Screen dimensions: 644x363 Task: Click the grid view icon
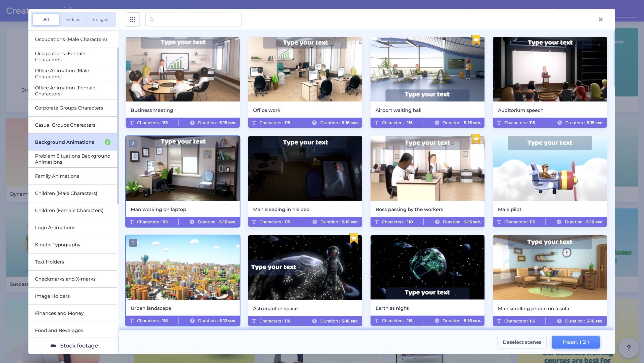click(133, 19)
